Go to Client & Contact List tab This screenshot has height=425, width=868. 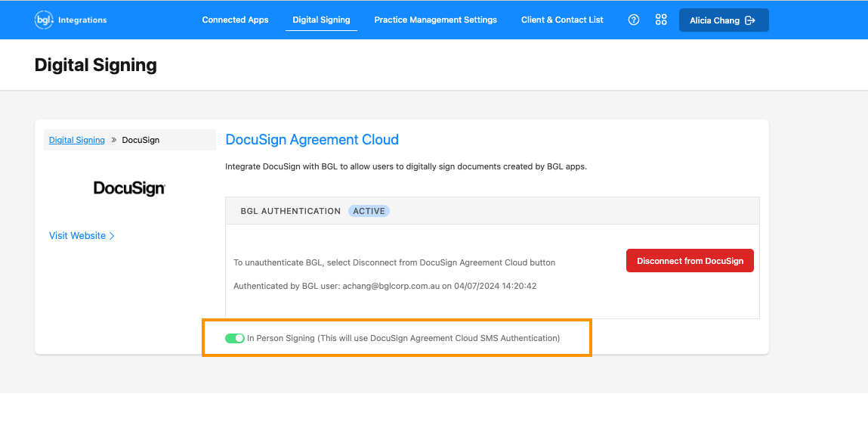563,20
